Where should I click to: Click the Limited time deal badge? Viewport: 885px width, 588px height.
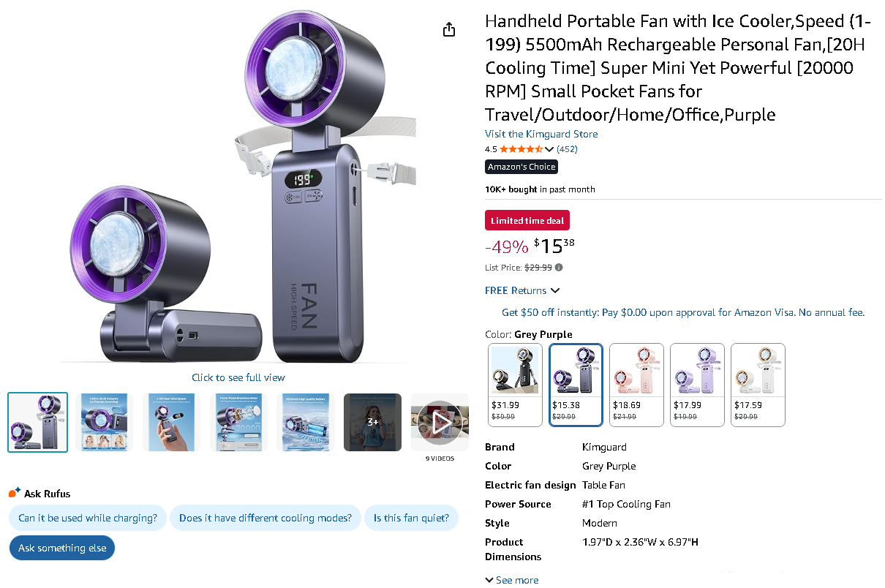(x=527, y=221)
